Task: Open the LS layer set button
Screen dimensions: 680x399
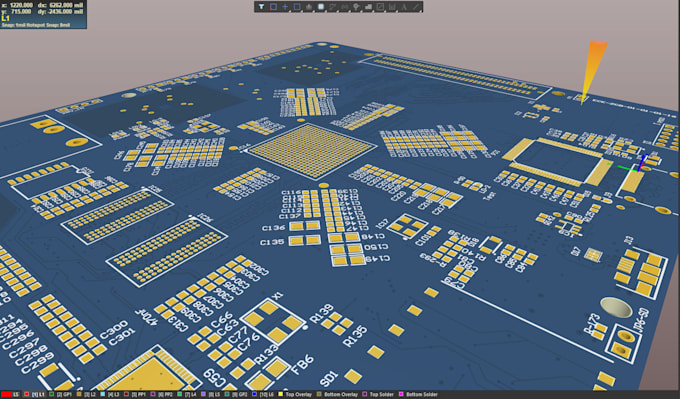Action: pos(16,395)
